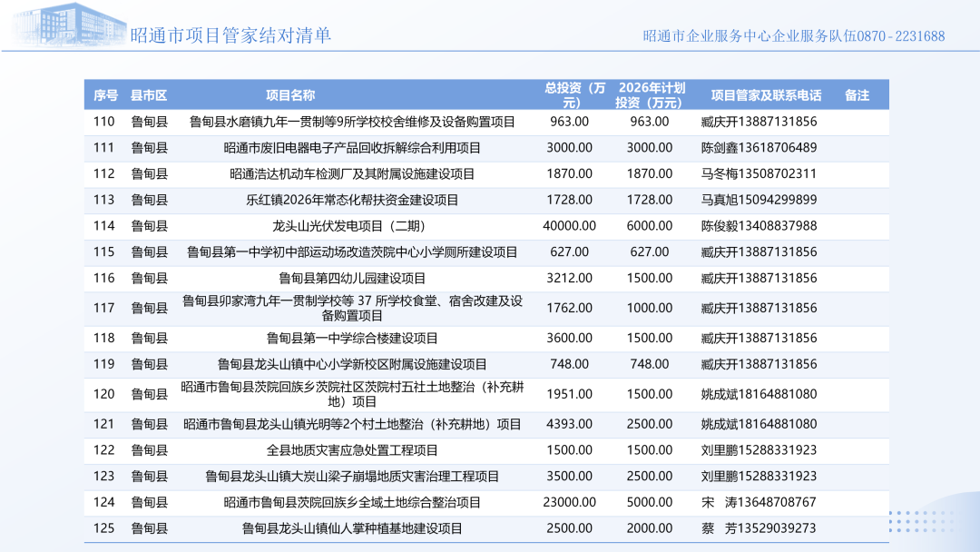Select row number 114
Image resolution: width=980 pixels, height=552 pixels.
tap(103, 226)
